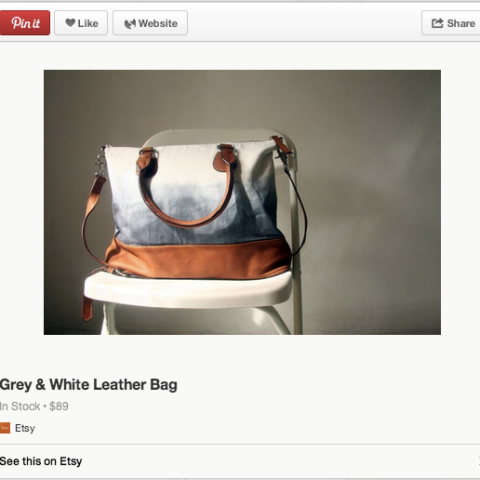The image size is (480, 480).
Task: Click the white chair seat in photo
Action: (188, 288)
